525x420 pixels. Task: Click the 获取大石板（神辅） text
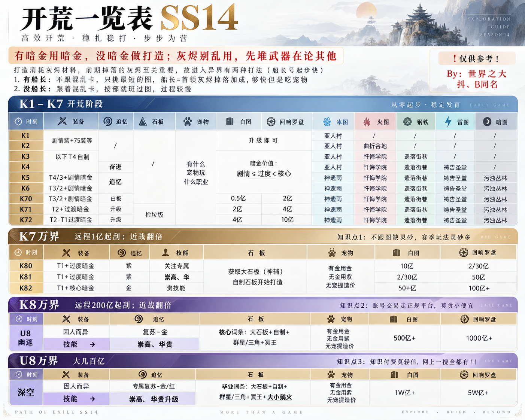(255, 272)
